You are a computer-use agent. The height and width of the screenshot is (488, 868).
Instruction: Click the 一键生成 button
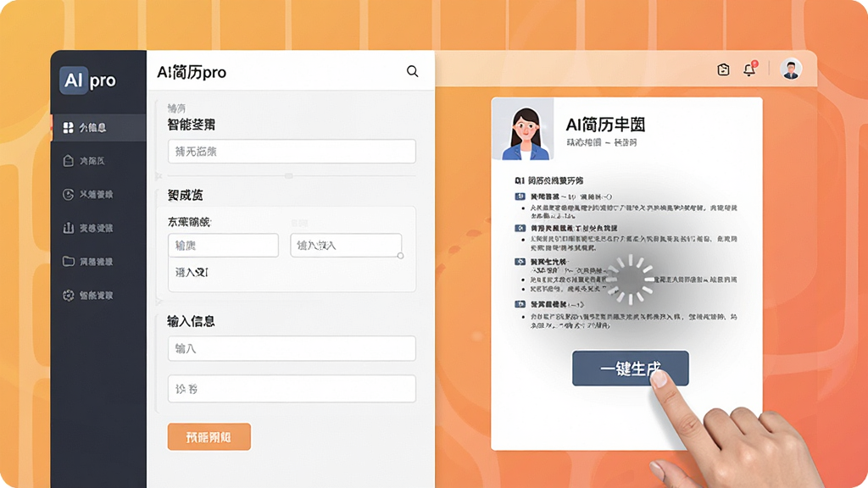(630, 369)
